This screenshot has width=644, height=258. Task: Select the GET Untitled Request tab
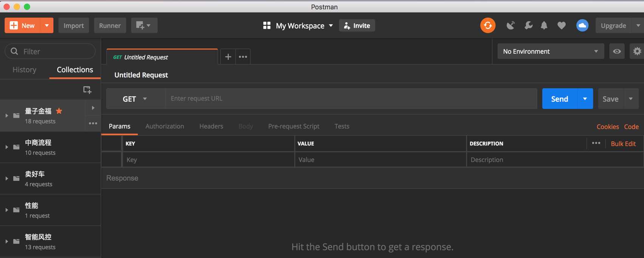click(162, 57)
